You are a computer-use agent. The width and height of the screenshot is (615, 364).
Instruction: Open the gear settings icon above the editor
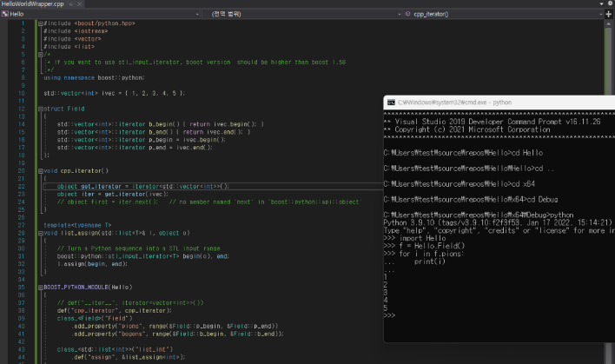611,3
